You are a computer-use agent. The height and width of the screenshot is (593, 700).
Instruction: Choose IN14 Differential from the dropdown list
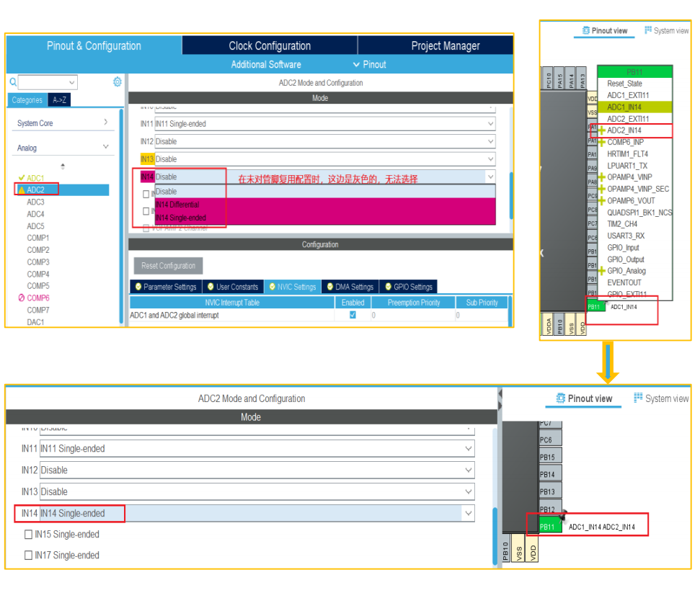[325, 205]
